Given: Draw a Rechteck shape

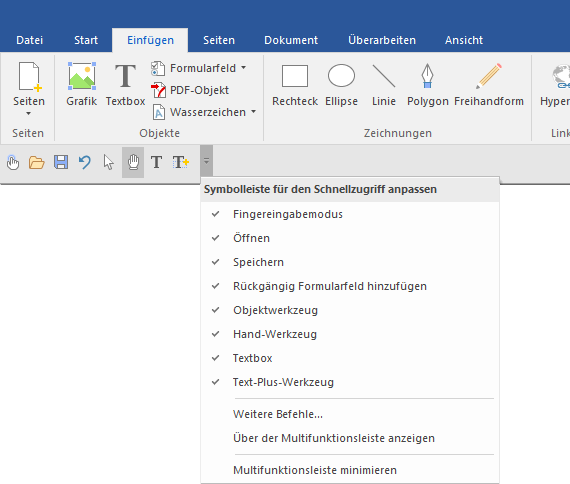Looking at the screenshot, I should [x=295, y=84].
